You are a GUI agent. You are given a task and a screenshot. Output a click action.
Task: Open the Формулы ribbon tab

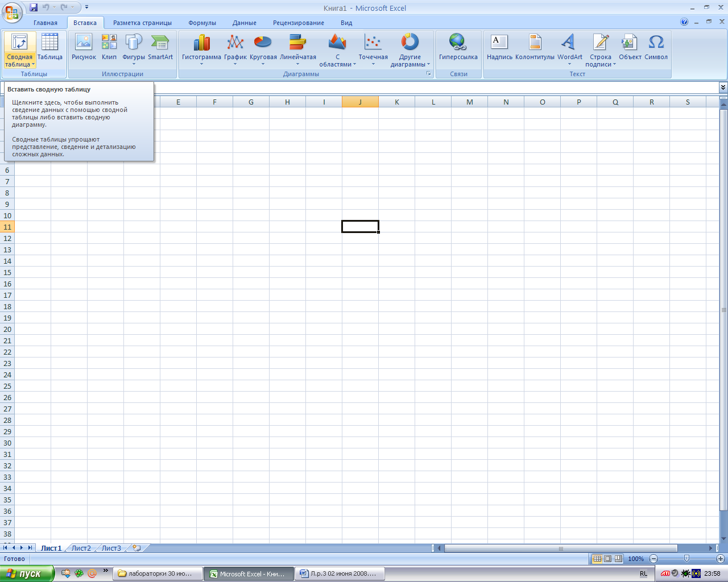pyautogui.click(x=202, y=23)
